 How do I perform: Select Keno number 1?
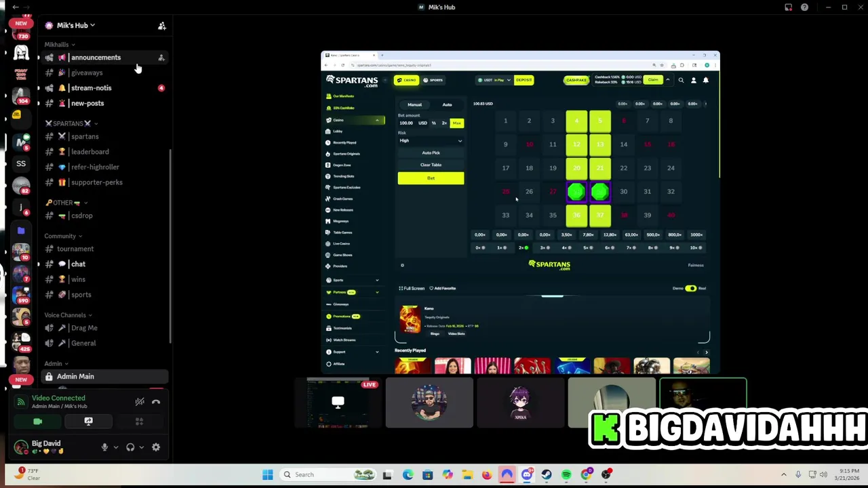click(505, 121)
